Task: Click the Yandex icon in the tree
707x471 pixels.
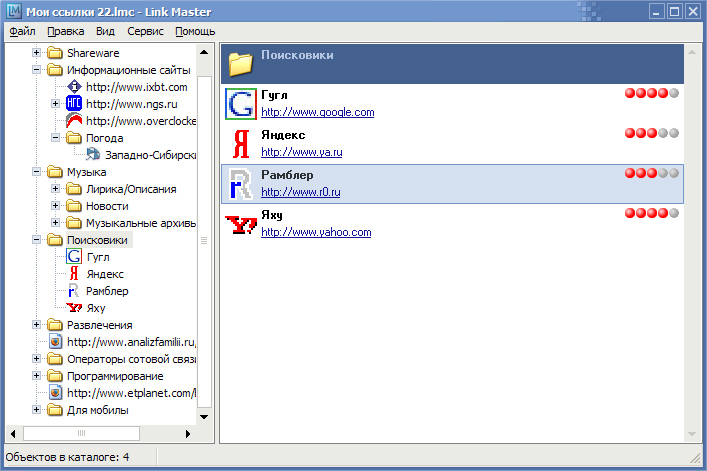Action: pos(74,274)
